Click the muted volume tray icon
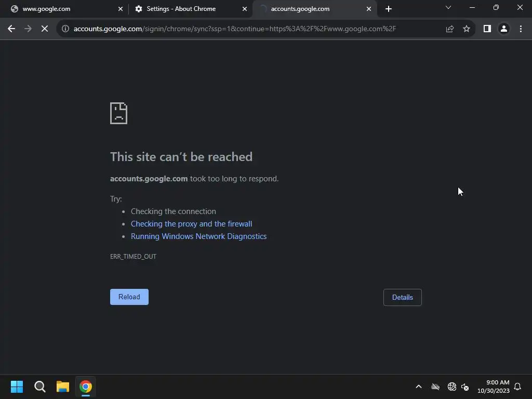This screenshot has width=532, height=399. pos(465,387)
